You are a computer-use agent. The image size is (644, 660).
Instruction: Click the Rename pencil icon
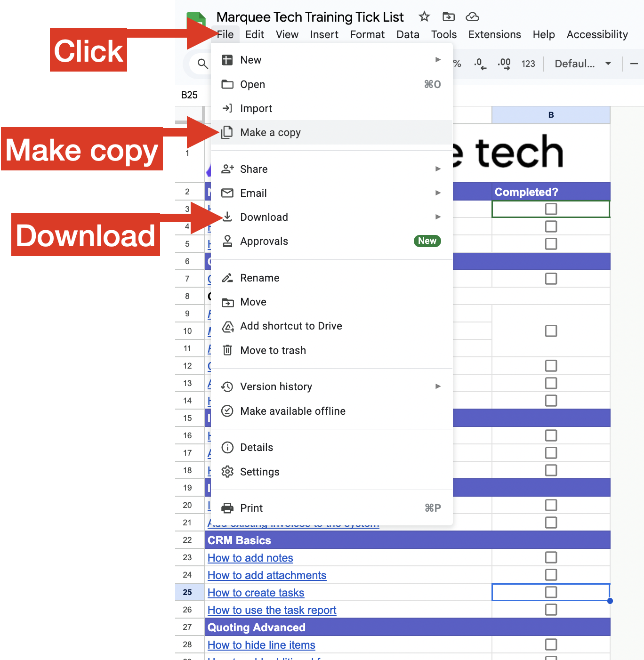click(x=227, y=278)
